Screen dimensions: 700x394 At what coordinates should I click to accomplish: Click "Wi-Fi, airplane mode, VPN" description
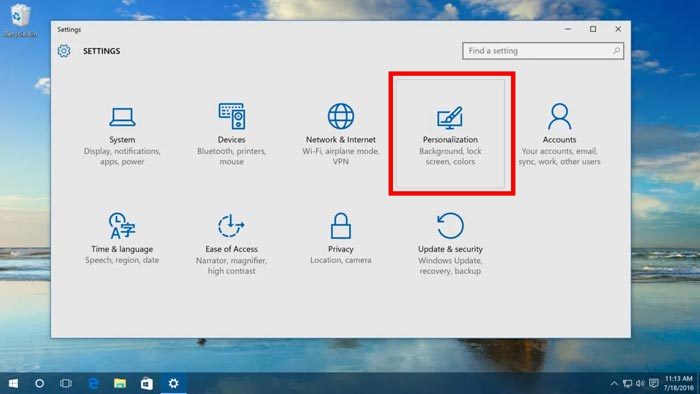point(341,156)
